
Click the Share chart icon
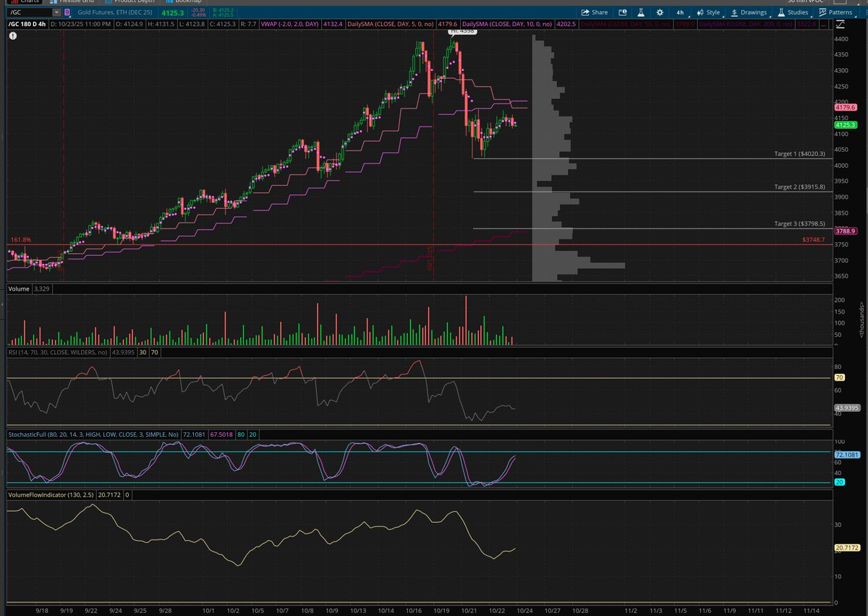click(x=586, y=12)
